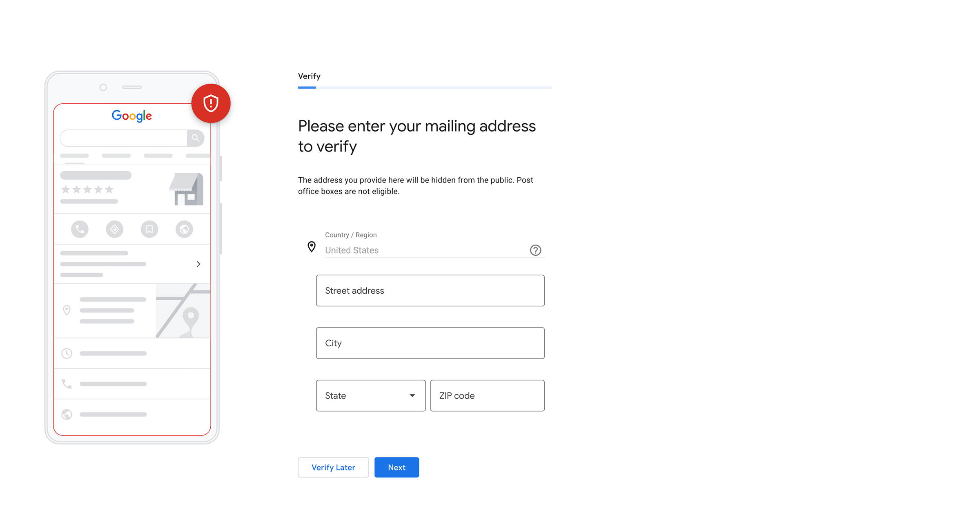Click into the City input field
Image resolution: width=980 pixels, height=513 pixels.
pyautogui.click(x=430, y=343)
